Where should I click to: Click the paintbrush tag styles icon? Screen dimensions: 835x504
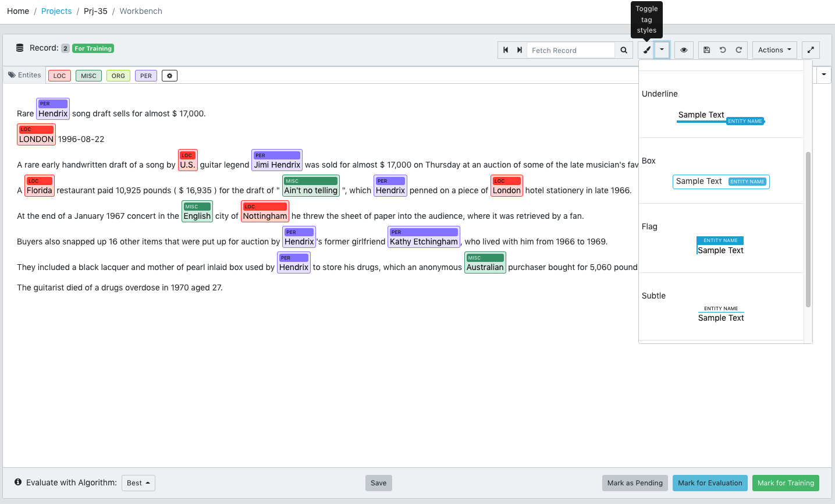tap(646, 50)
